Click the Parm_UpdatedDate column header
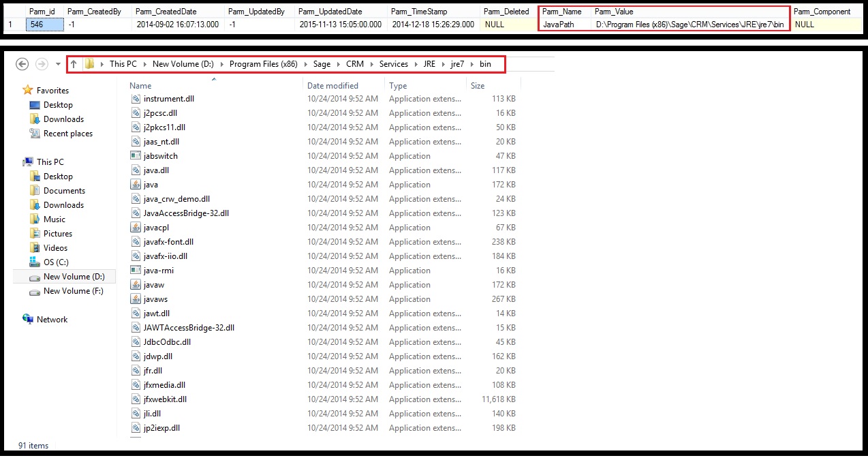Viewport: 868px width, 458px height. tap(330, 12)
